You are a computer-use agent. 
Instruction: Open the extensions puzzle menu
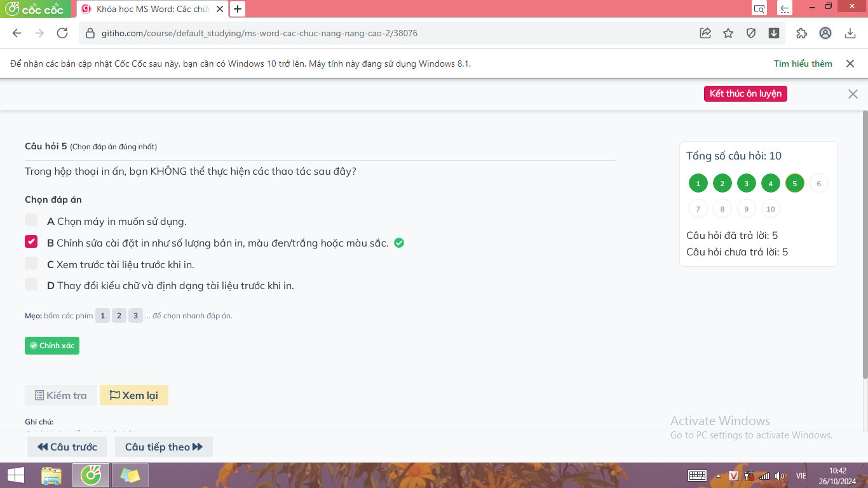[x=801, y=34]
